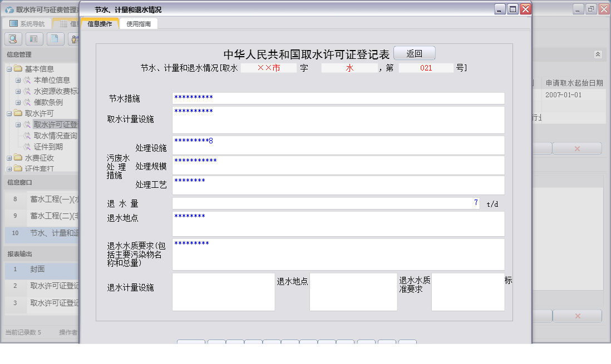Select 证件到期 in the tree

tap(48, 147)
